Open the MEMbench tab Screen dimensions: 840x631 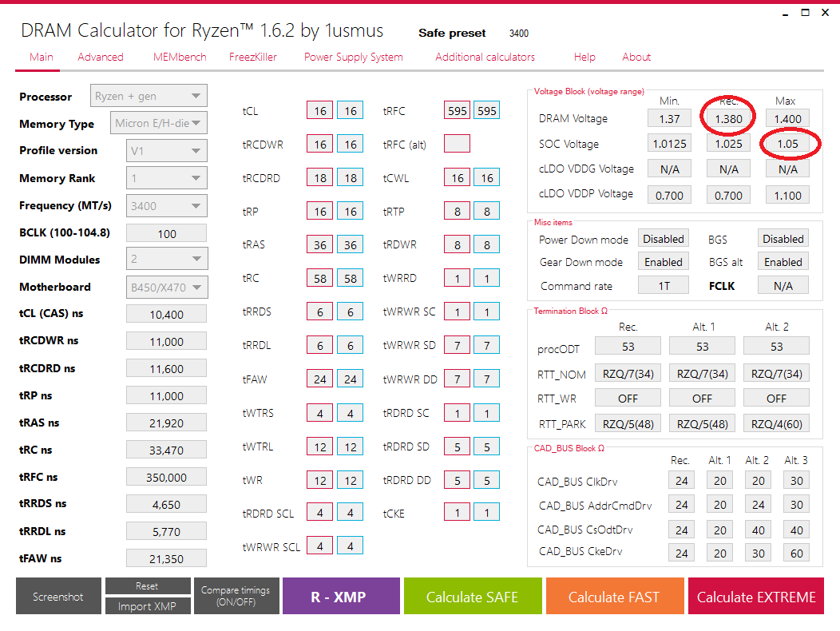[x=180, y=58]
